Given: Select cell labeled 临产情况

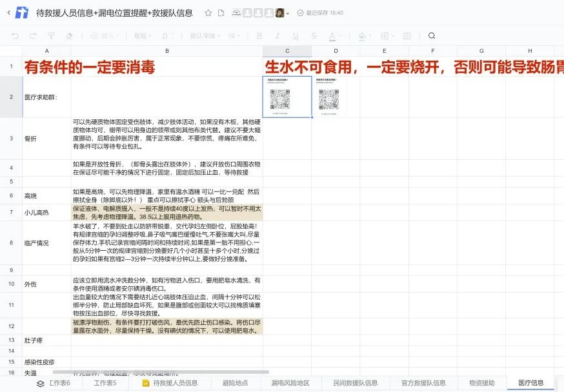Looking at the screenshot, I should pyautogui.click(x=46, y=243).
